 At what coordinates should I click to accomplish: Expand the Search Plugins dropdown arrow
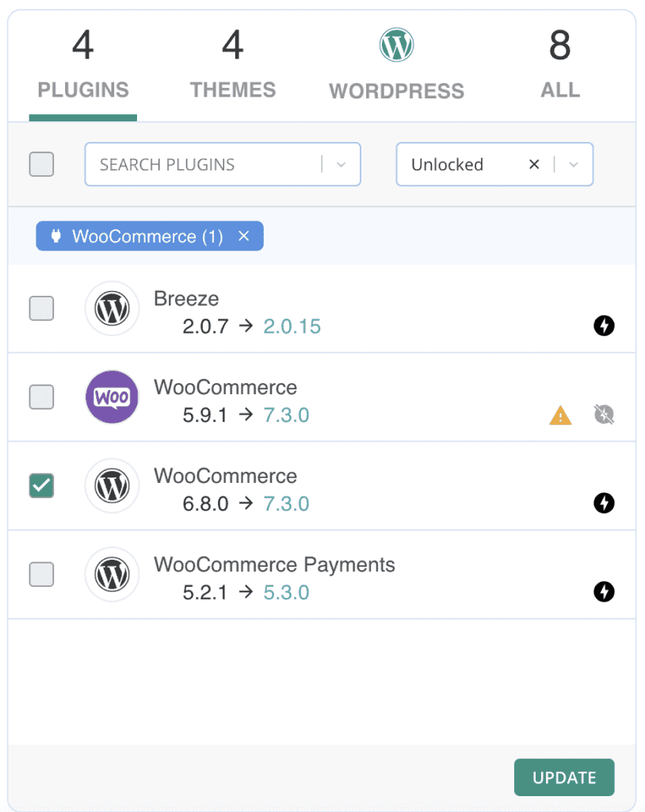click(341, 165)
